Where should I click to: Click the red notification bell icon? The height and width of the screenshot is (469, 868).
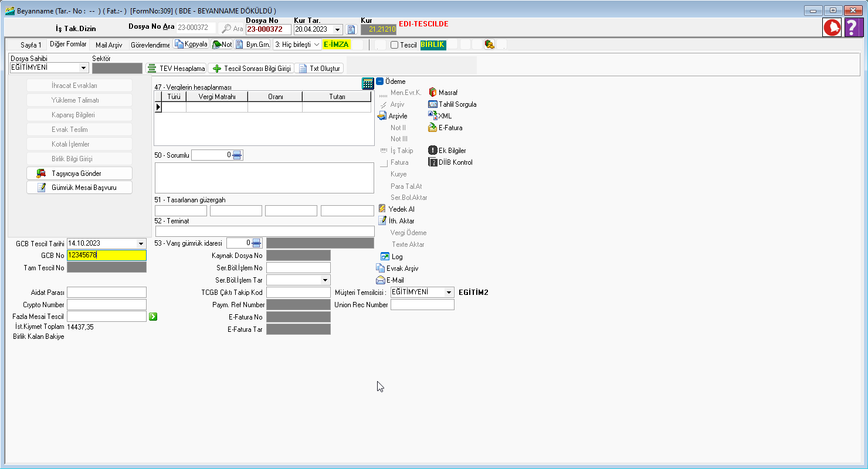pos(832,28)
